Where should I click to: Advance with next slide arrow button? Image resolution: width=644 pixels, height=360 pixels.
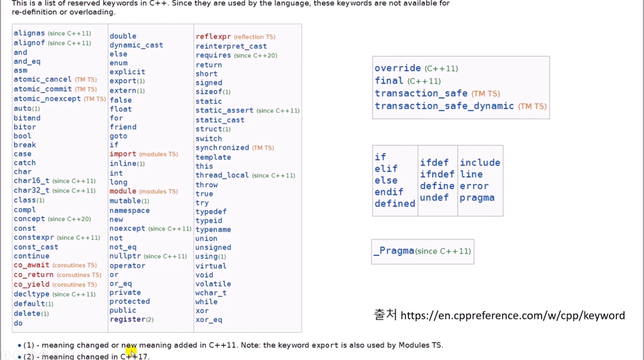18,355
